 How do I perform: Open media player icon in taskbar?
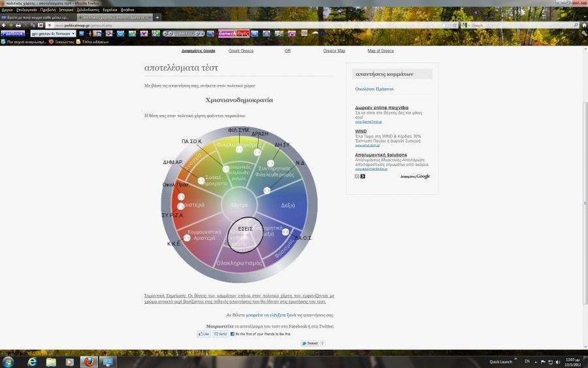coord(70,362)
